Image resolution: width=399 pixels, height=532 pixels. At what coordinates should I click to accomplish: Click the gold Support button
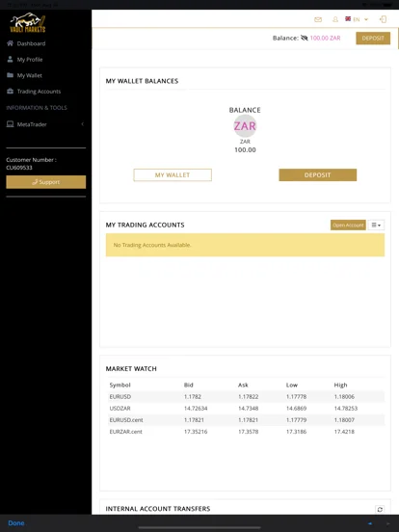pos(46,182)
